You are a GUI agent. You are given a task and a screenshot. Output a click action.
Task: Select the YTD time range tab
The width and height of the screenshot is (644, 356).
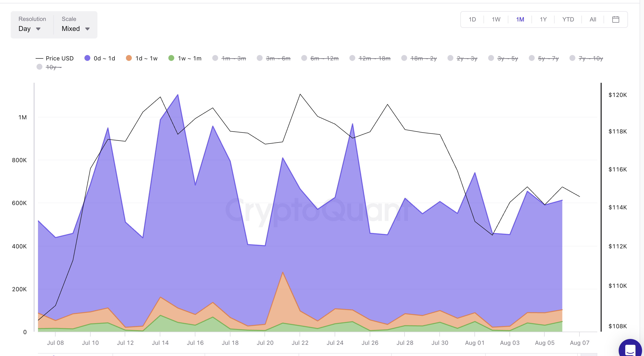point(568,19)
